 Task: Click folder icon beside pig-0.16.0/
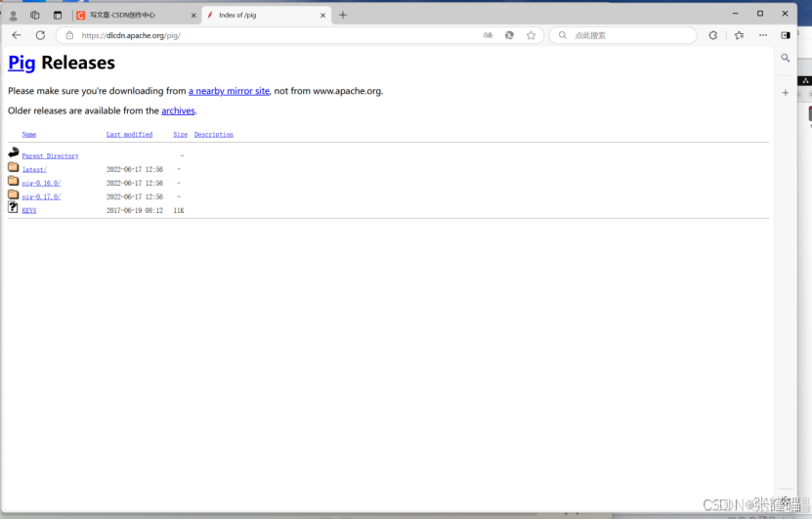pos(14,180)
